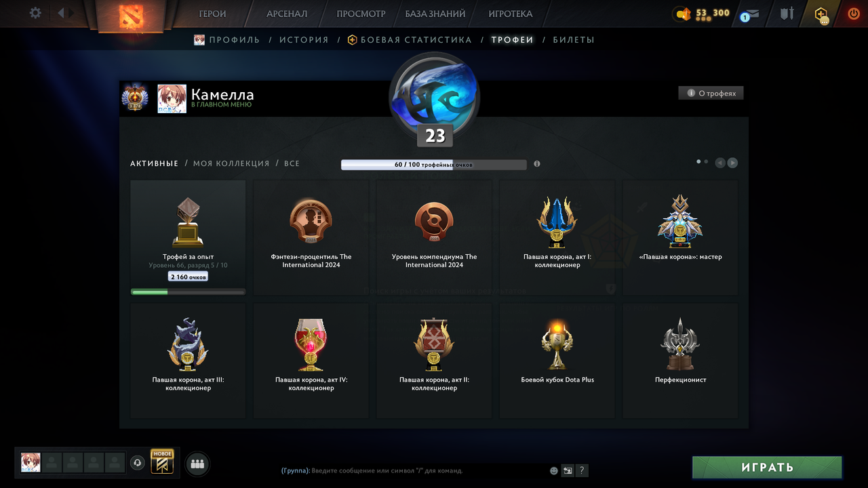Open the Герои menu
The image size is (868, 488).
(212, 14)
